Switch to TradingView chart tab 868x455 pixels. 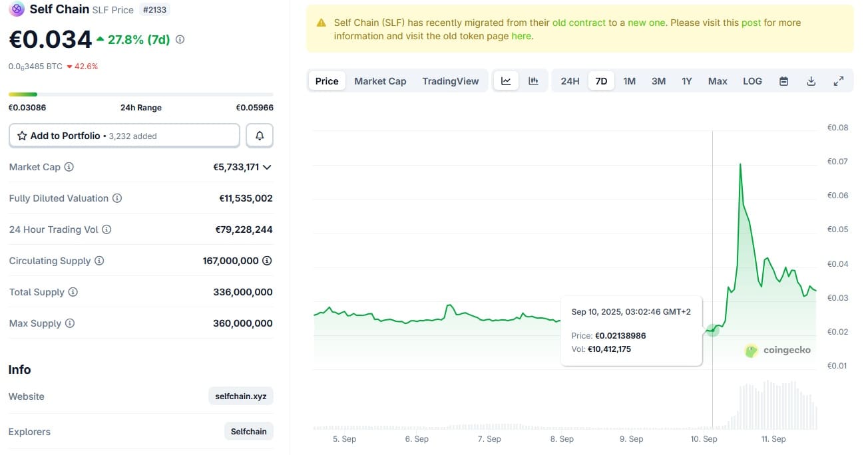pyautogui.click(x=451, y=81)
